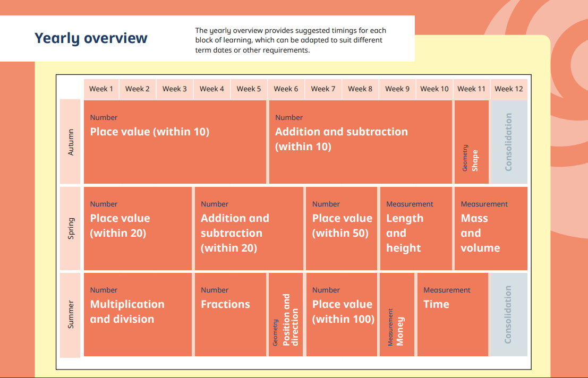This screenshot has height=378, width=588.
Task: Click the "Week 1" column header
Action: coord(101,89)
